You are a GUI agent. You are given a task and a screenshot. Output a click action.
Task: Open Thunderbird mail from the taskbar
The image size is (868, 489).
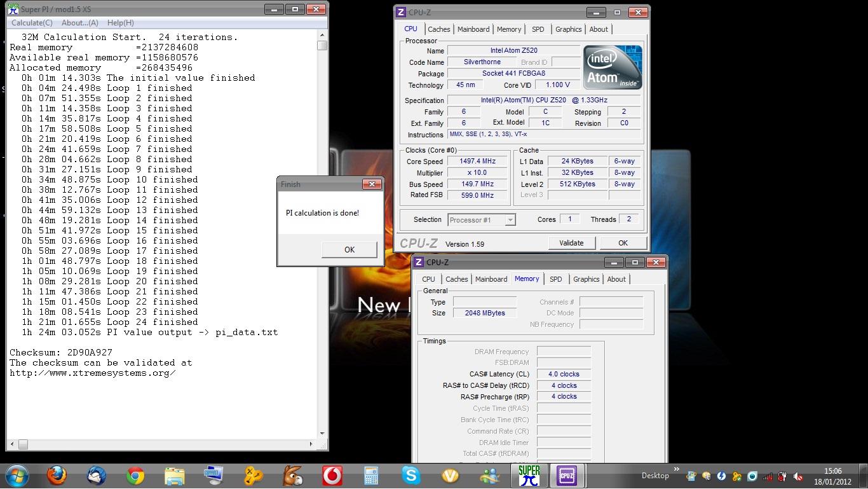[x=96, y=476]
